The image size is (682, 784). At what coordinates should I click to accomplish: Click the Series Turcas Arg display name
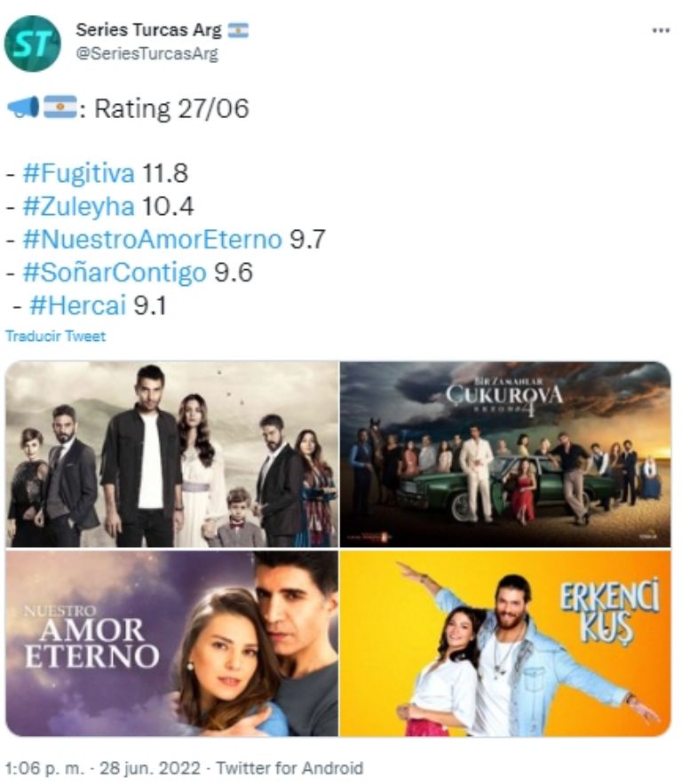148,30
